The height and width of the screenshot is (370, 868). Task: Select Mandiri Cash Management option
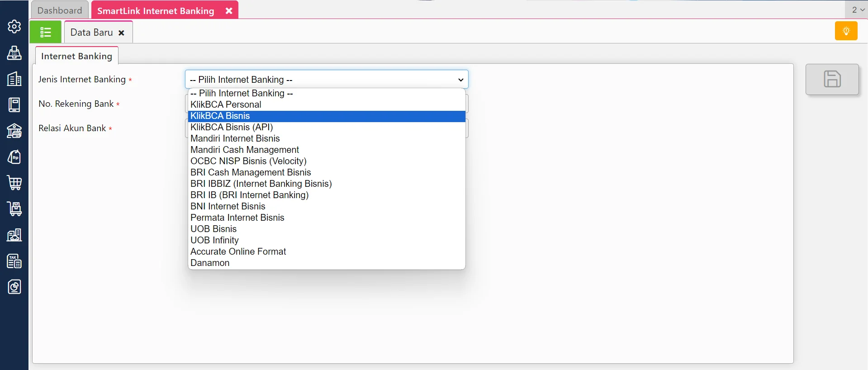point(245,150)
